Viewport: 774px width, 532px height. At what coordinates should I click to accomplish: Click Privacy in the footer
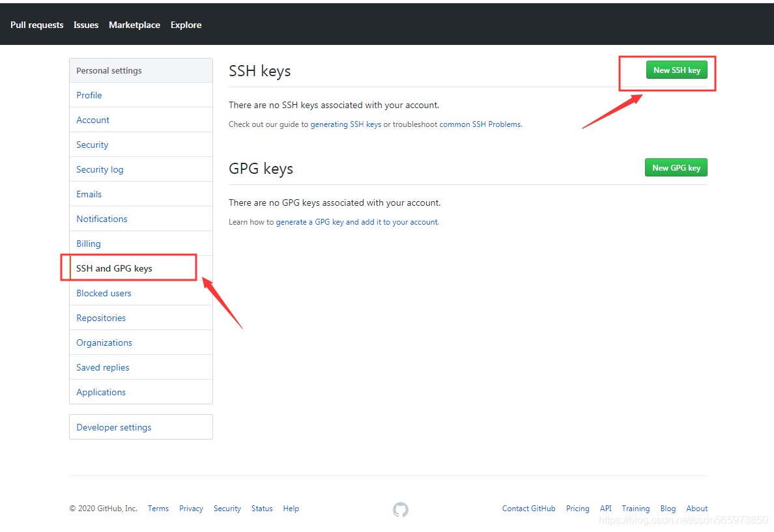[x=191, y=509]
